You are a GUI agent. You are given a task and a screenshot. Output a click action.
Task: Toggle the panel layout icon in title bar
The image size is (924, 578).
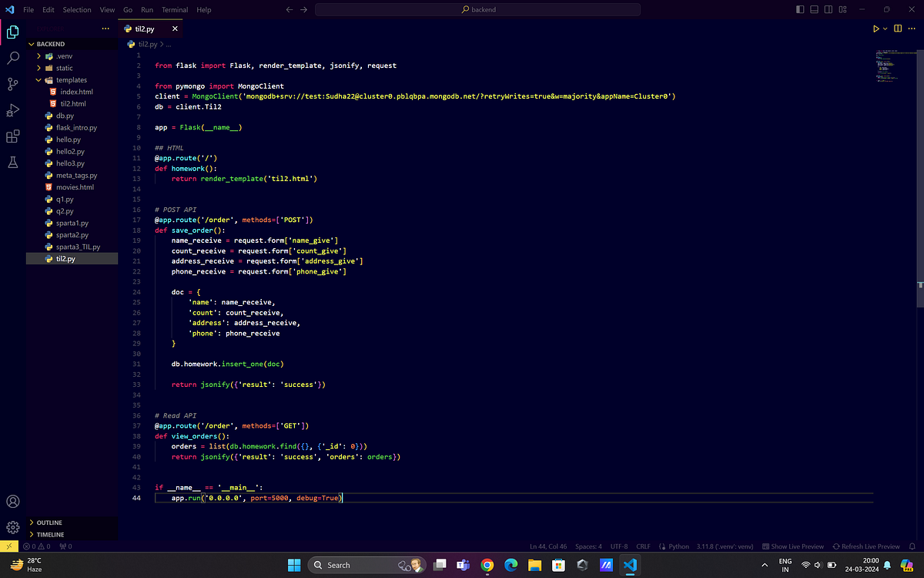(815, 9)
